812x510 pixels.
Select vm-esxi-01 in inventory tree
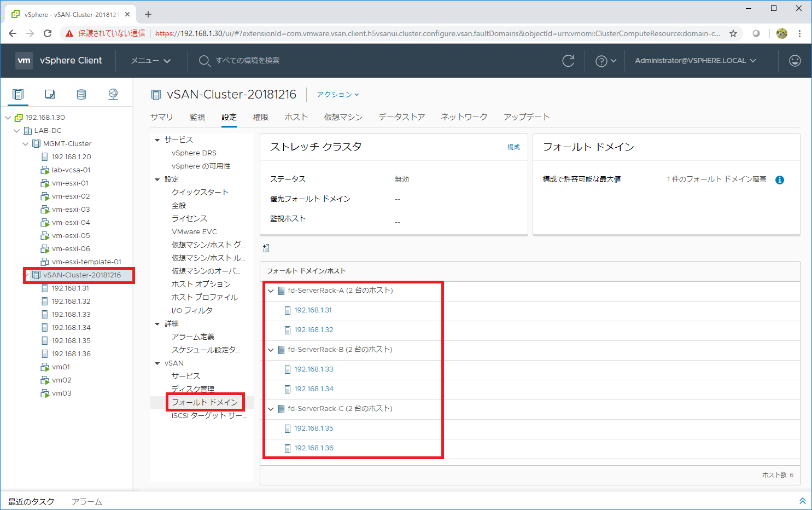click(70, 183)
